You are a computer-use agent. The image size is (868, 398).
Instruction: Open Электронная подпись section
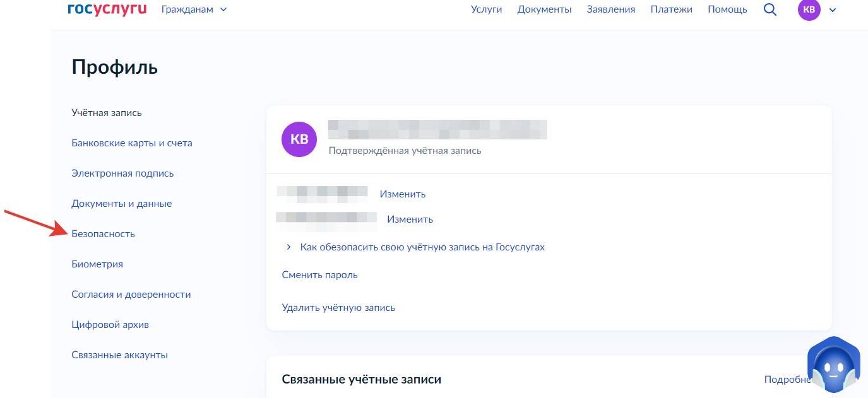122,173
